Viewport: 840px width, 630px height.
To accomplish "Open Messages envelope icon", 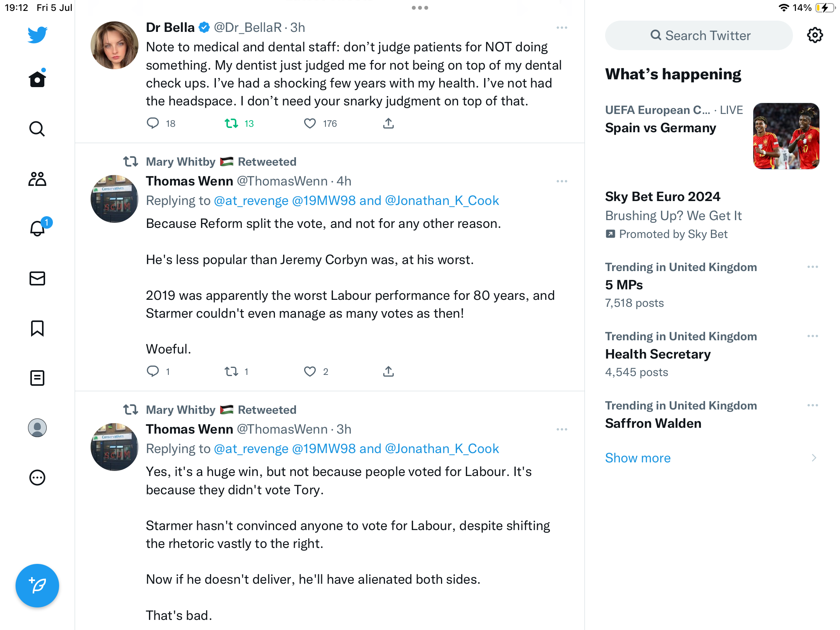I will [x=37, y=278].
